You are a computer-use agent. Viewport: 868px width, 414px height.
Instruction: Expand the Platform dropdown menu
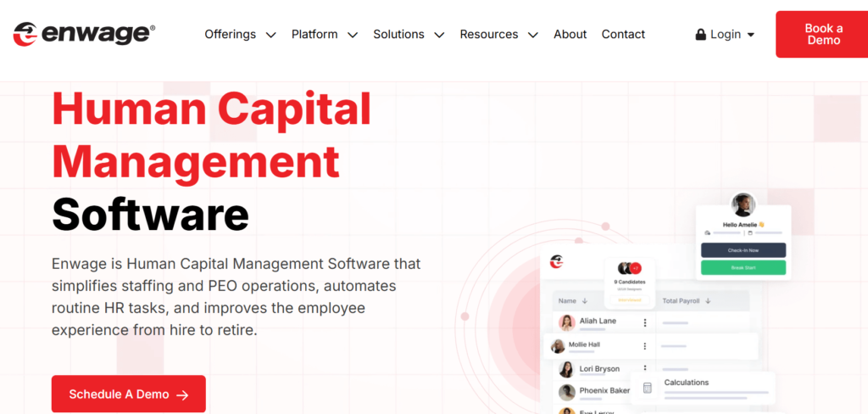point(353,35)
